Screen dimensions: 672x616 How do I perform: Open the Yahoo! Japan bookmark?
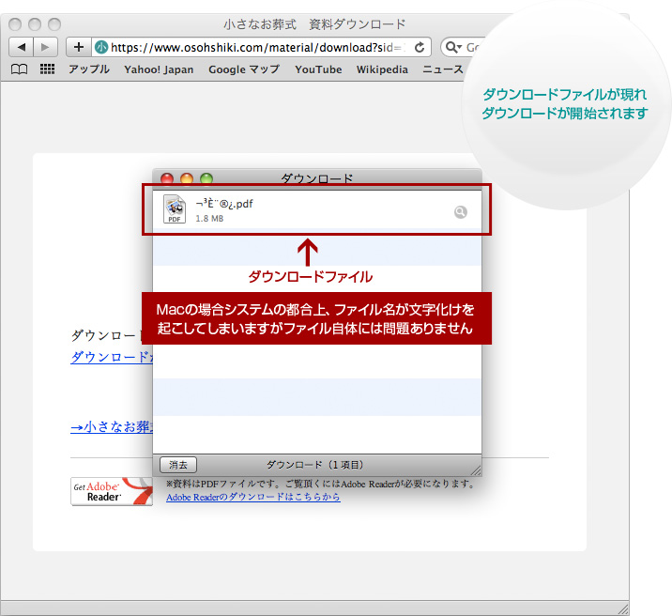[x=159, y=69]
